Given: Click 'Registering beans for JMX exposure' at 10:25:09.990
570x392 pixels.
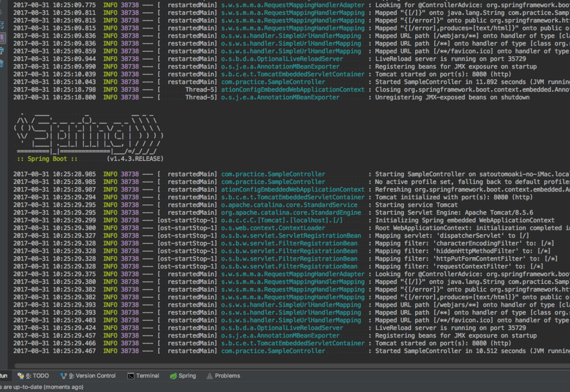Looking at the screenshot, I should 456,66.
